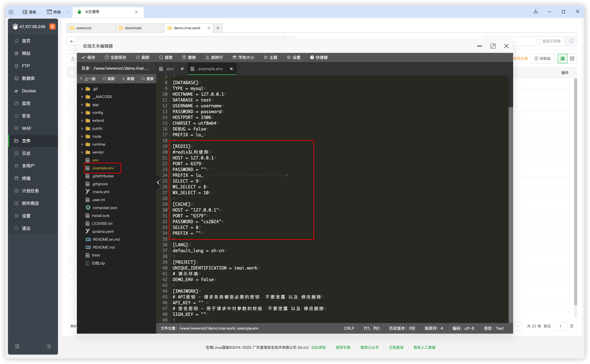The image size is (590, 364).
Task: Open the editor Theme menu
Action: coord(271,57)
